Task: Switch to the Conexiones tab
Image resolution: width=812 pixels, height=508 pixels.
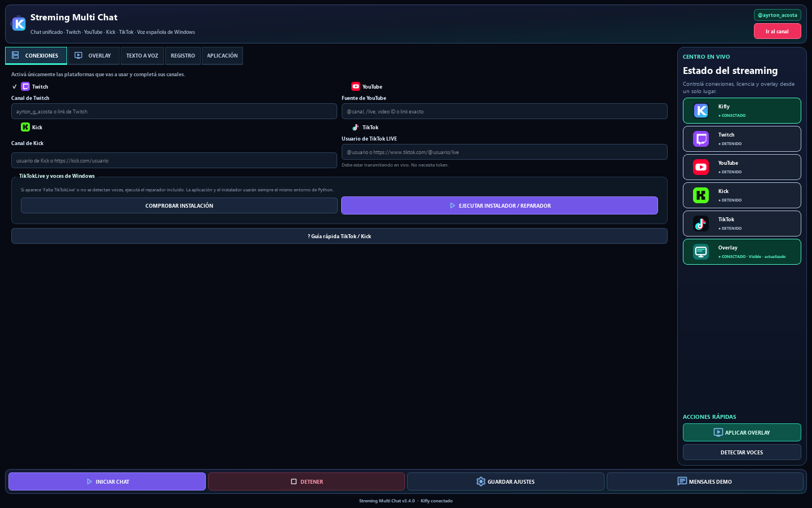Action: 36,56
